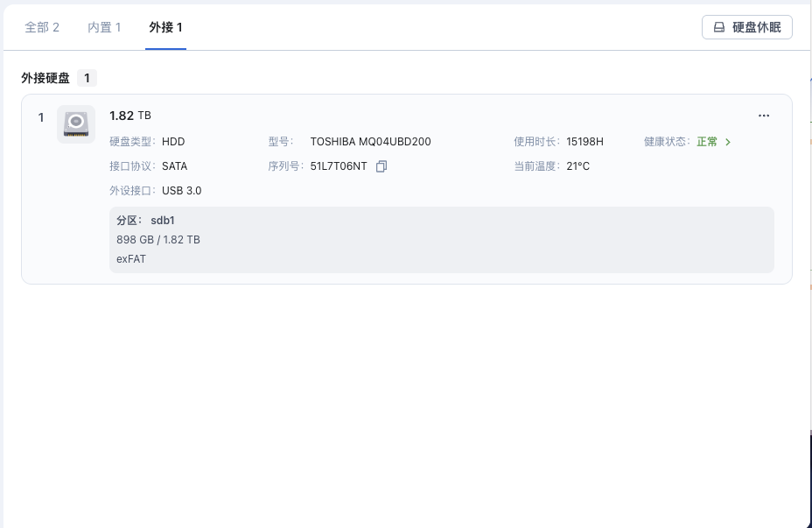Switch to the 内置 1 tab
Screen dimensions: 812x528
pos(104,27)
